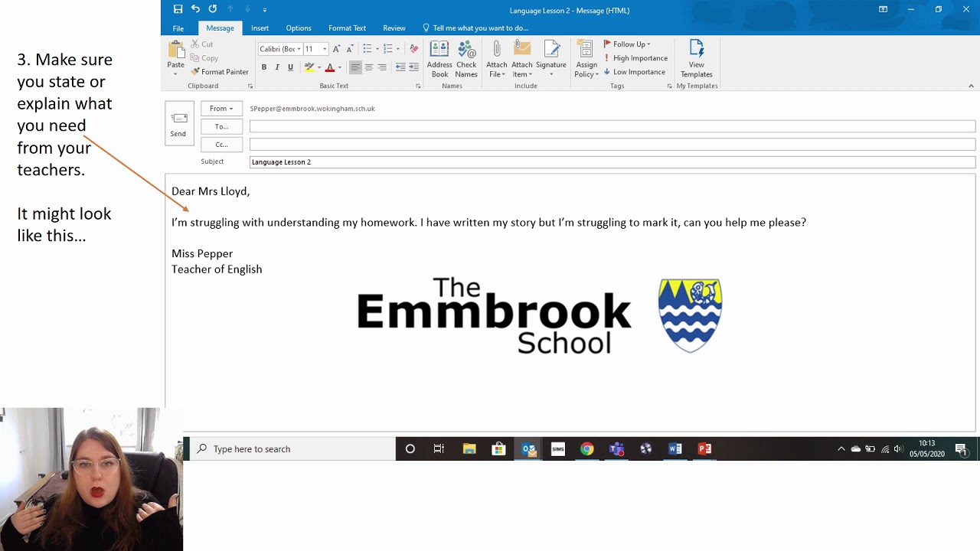Open the Format Text tab
Screen dimensions: 980x551
pyautogui.click(x=347, y=28)
